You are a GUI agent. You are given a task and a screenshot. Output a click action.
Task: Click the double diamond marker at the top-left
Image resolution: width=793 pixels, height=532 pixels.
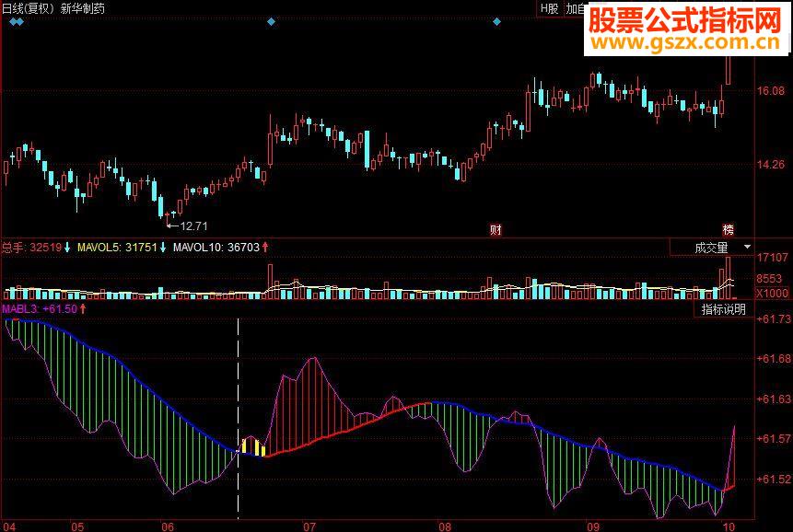pyautogui.click(x=17, y=22)
